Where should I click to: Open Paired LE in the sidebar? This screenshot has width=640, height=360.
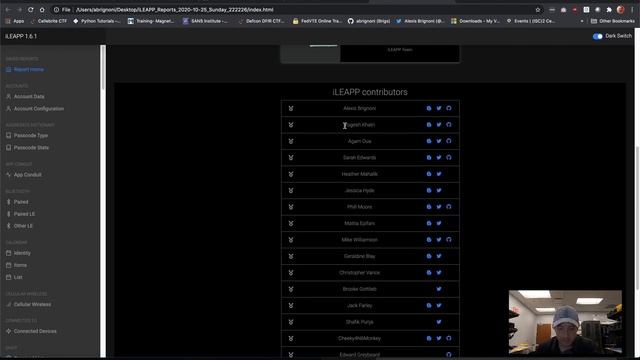click(20, 214)
